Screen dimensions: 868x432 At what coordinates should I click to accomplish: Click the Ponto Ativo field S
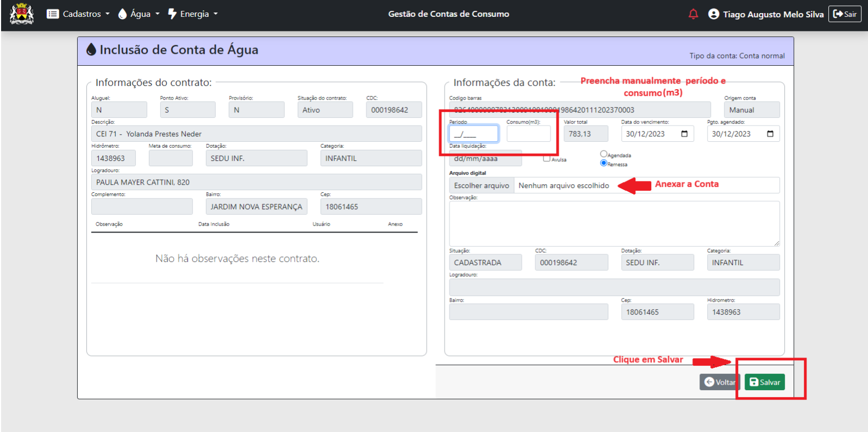tap(188, 110)
